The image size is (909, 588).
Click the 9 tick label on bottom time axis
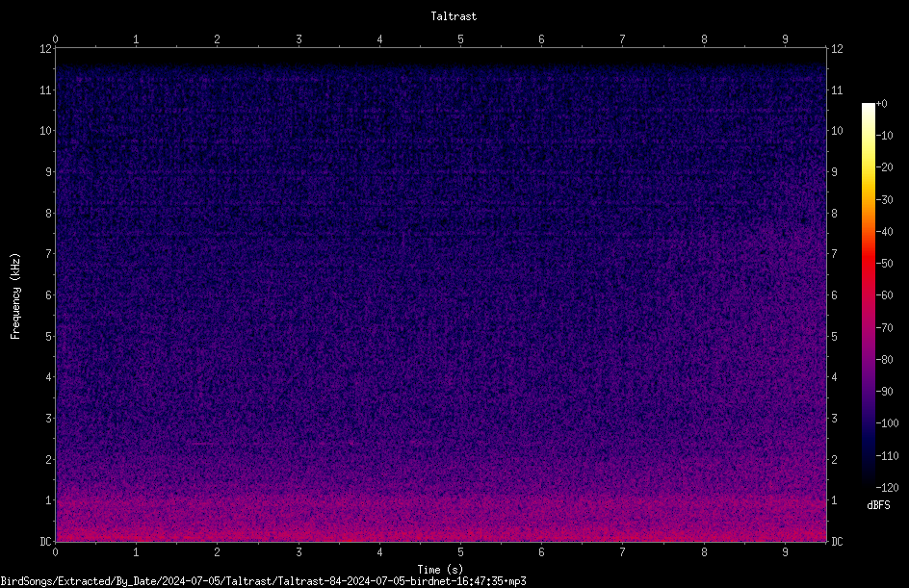point(785,552)
